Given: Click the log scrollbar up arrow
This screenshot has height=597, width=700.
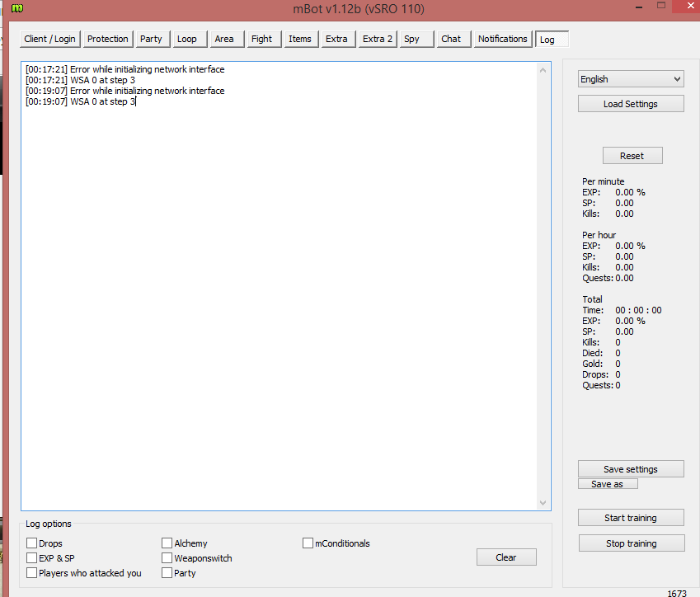Looking at the screenshot, I should (x=543, y=70).
